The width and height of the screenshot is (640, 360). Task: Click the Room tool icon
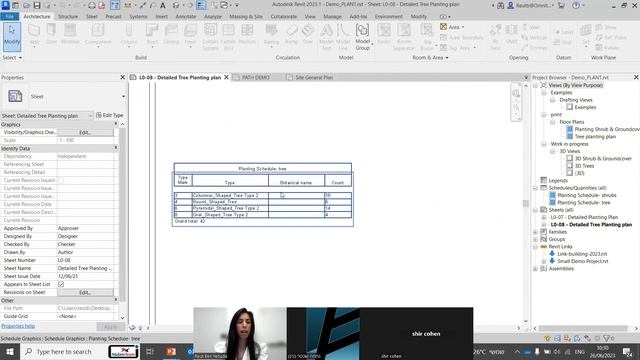coord(384,30)
